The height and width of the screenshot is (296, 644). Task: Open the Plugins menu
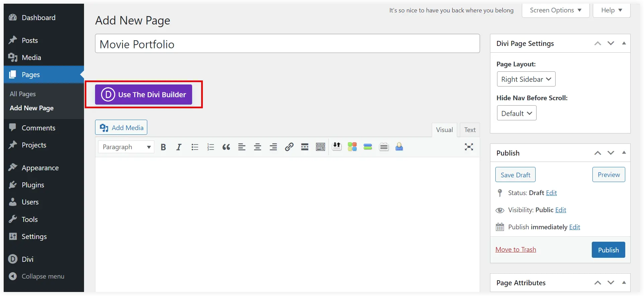click(x=44, y=185)
